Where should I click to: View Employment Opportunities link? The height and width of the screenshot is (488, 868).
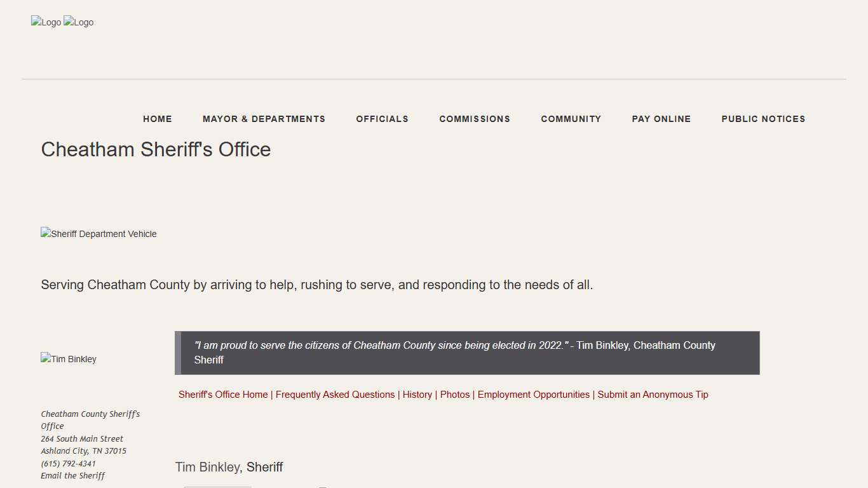tap(533, 395)
